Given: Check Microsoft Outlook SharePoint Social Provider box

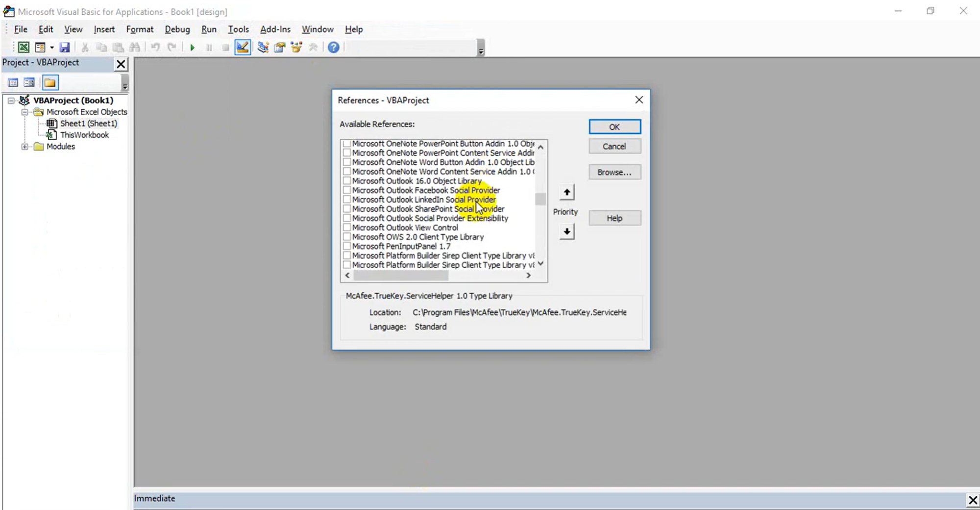Looking at the screenshot, I should tap(347, 209).
